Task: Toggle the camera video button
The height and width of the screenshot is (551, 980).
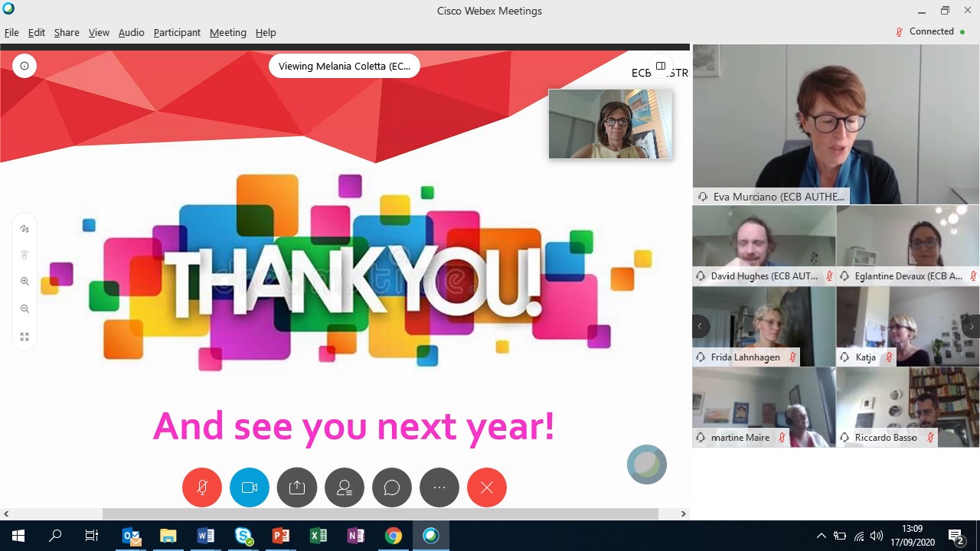Action: [250, 487]
